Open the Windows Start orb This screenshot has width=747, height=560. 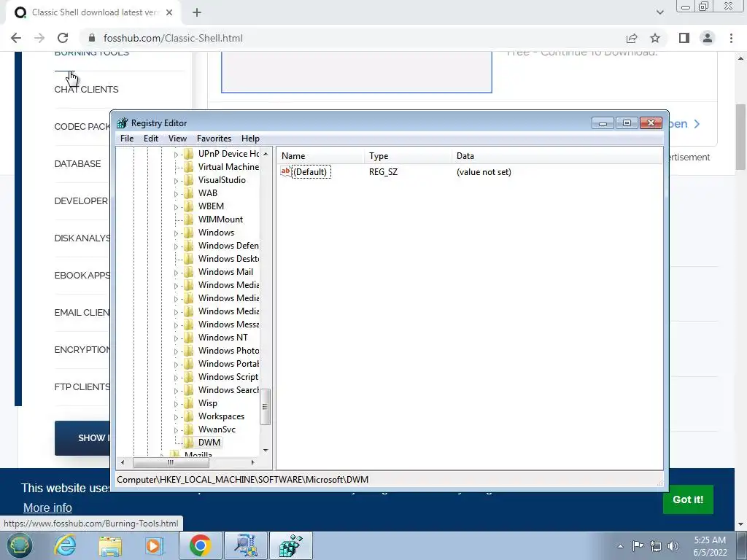(19, 545)
